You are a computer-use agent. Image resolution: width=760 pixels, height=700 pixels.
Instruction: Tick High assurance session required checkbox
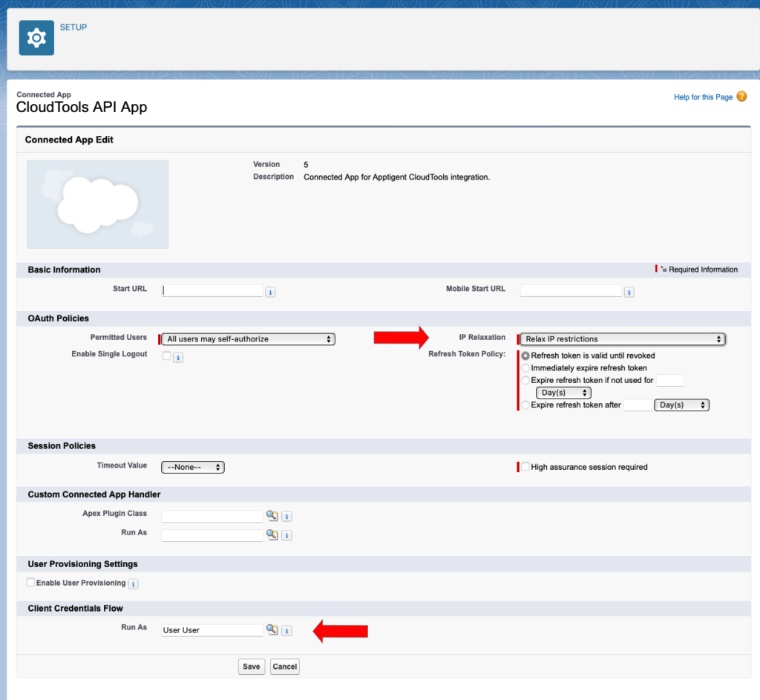(525, 467)
